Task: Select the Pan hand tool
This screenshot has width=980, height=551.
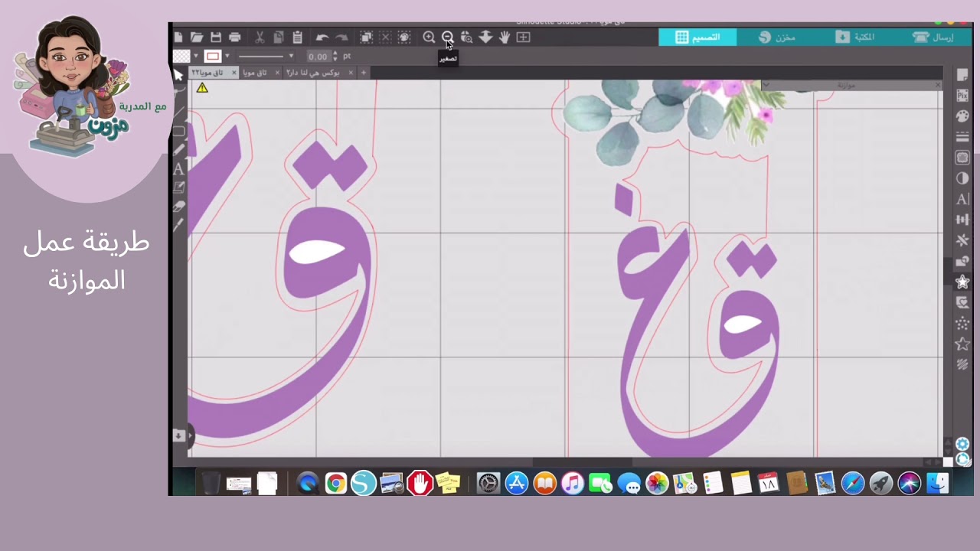Action: click(x=504, y=37)
